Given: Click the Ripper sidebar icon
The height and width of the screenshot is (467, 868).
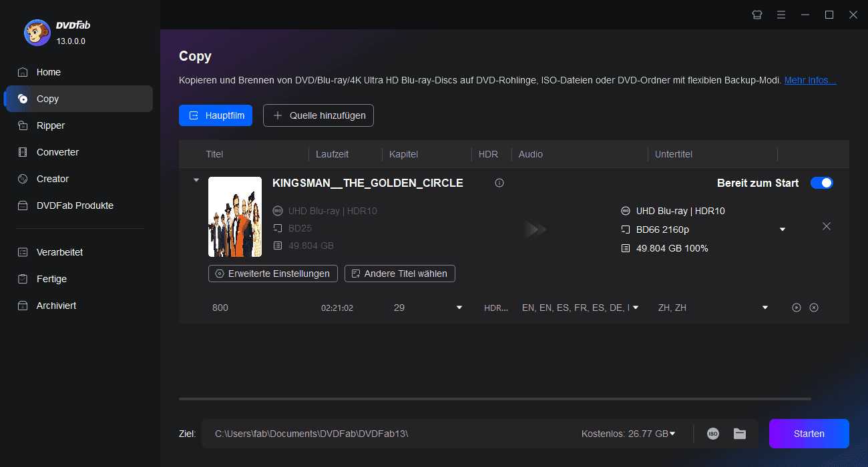Looking at the screenshot, I should pos(23,125).
